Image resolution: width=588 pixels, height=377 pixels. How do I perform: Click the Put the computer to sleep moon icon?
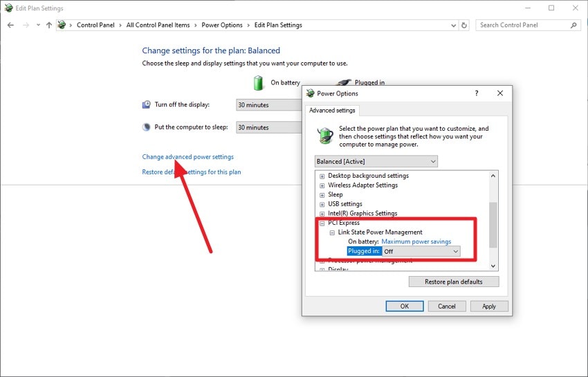coord(146,127)
